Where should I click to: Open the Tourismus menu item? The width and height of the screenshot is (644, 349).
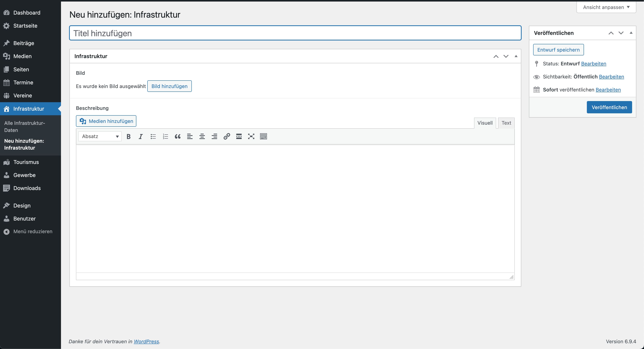(x=26, y=162)
